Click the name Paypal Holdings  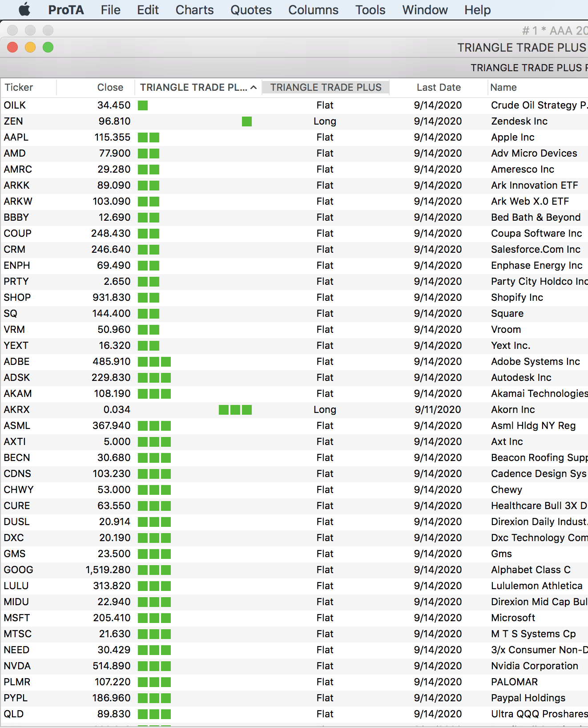click(528, 698)
